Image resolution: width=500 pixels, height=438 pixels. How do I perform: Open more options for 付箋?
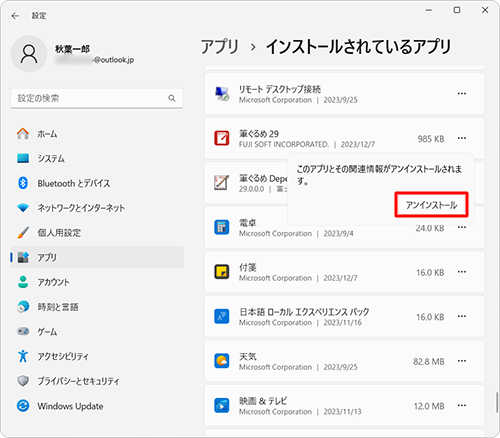point(462,272)
